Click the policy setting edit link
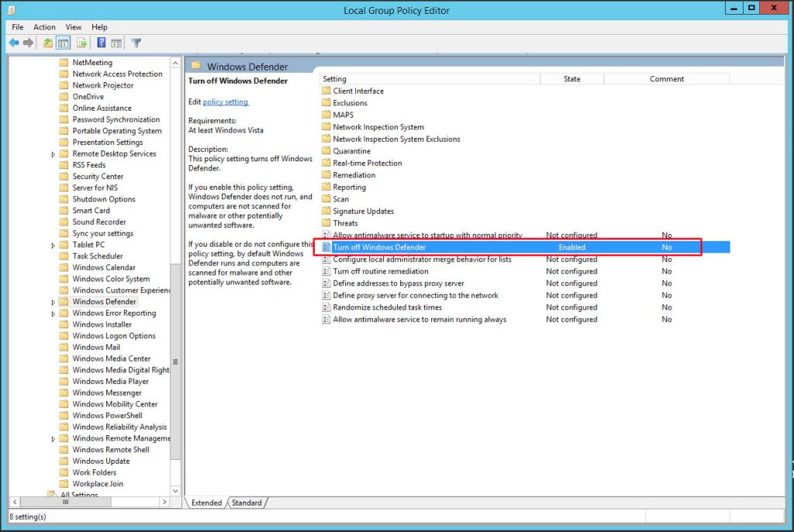 tap(226, 102)
